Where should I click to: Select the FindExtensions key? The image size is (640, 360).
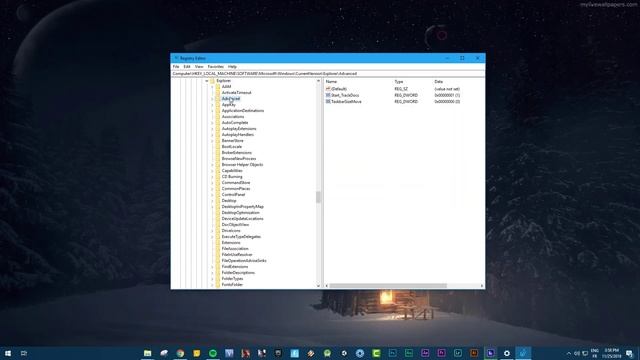click(x=235, y=267)
